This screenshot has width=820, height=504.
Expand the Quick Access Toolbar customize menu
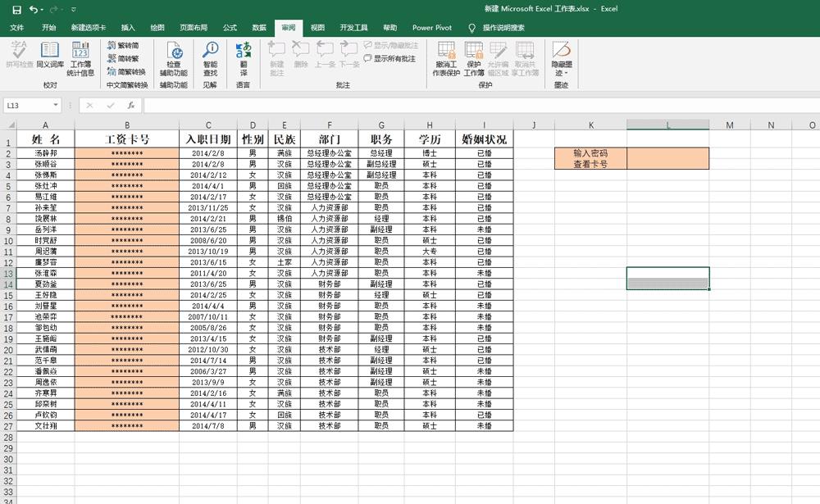click(x=72, y=9)
